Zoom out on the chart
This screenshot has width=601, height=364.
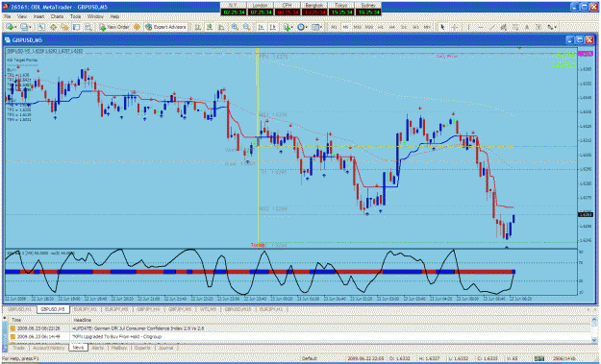(x=246, y=27)
